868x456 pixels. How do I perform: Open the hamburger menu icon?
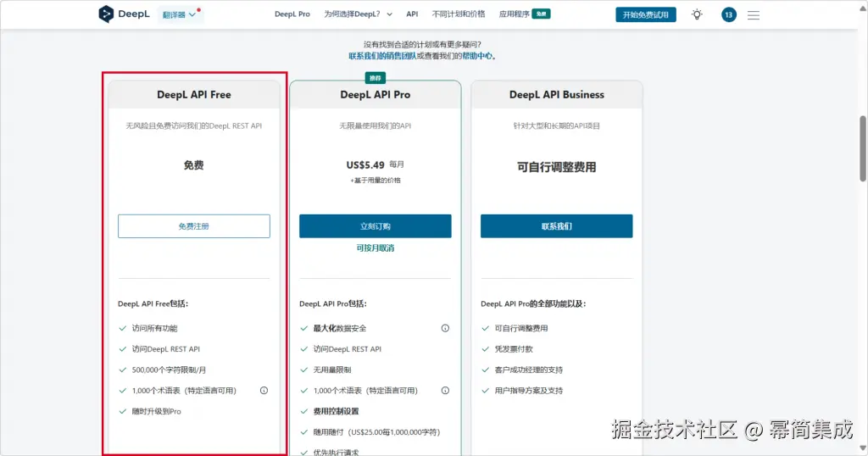754,15
